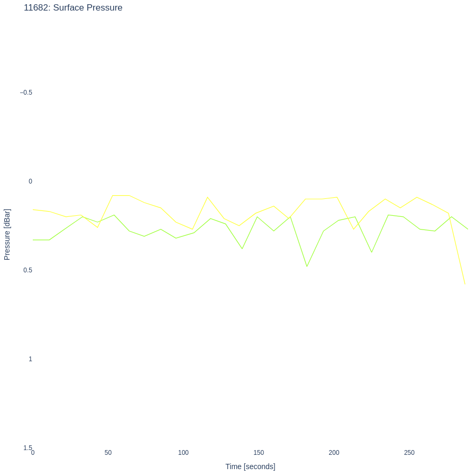The height and width of the screenshot is (476, 476).
Task: Click the green line's starting point at 0 seconds
Action: click(33, 240)
